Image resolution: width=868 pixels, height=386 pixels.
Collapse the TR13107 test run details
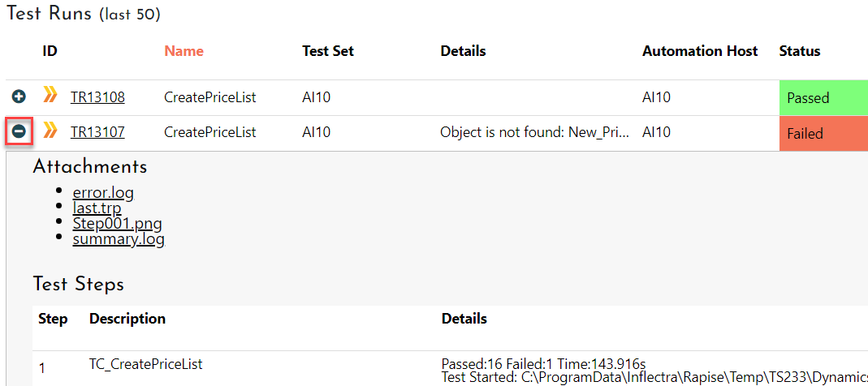click(x=19, y=131)
